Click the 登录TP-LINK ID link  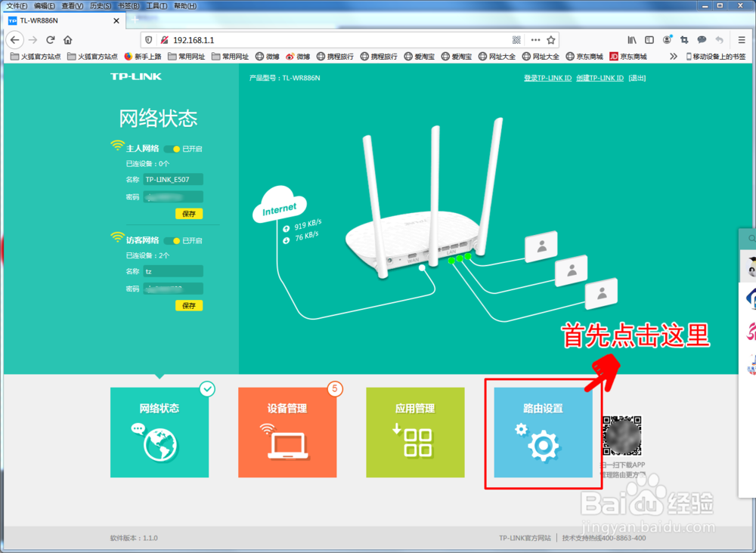point(547,78)
